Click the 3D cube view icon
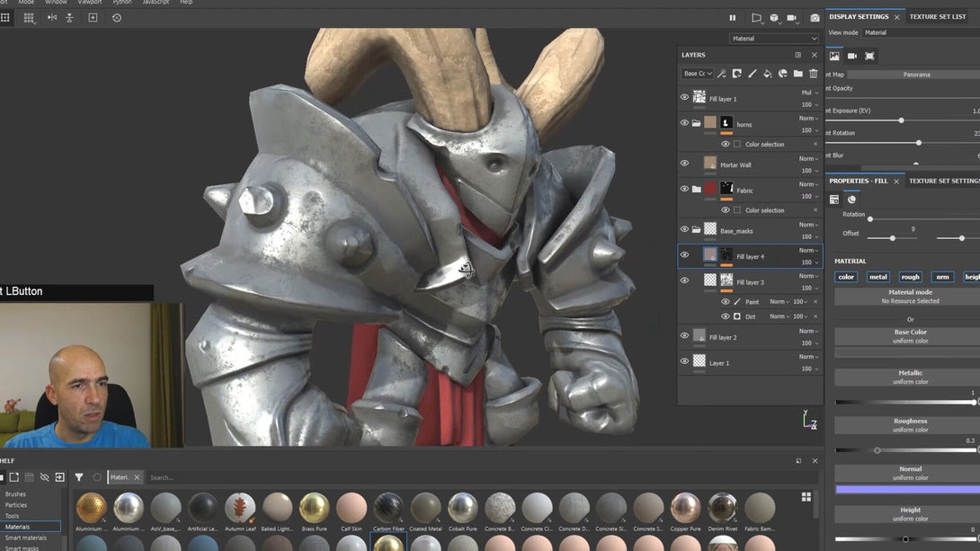The width and height of the screenshot is (980, 551). point(774,18)
